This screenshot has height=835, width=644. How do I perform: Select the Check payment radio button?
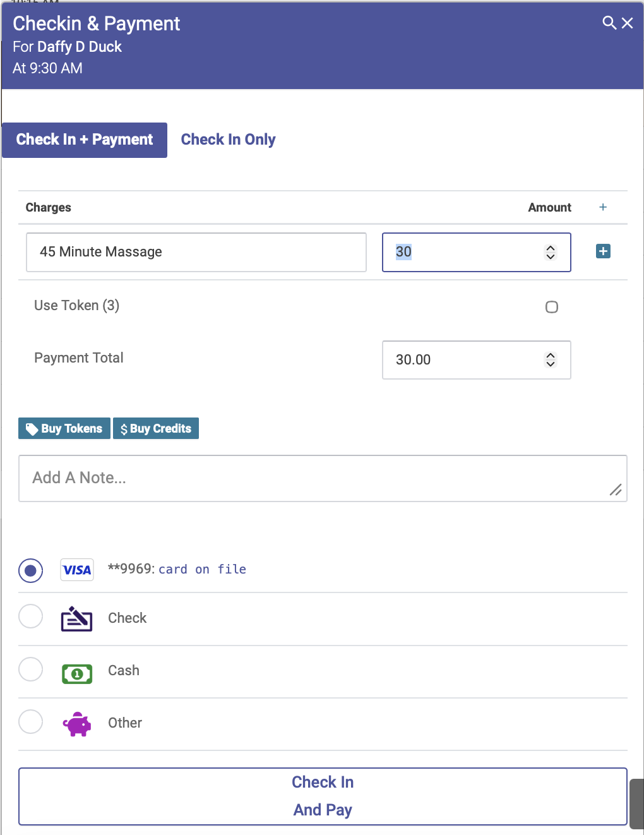31,616
